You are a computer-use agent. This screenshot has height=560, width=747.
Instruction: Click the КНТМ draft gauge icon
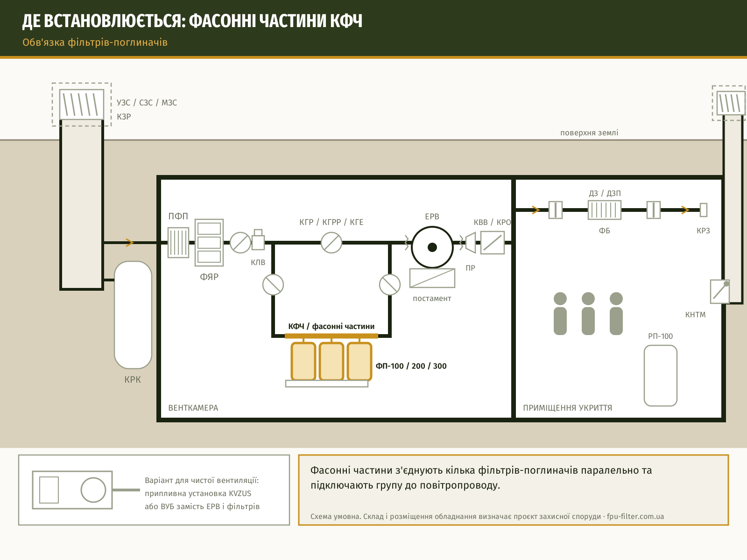click(x=719, y=291)
